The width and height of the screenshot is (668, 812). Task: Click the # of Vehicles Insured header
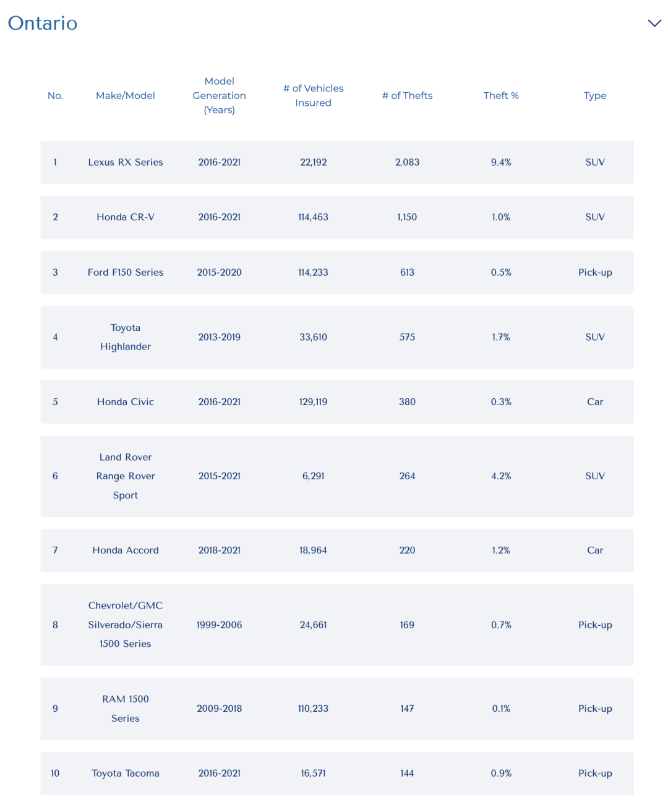click(x=314, y=95)
